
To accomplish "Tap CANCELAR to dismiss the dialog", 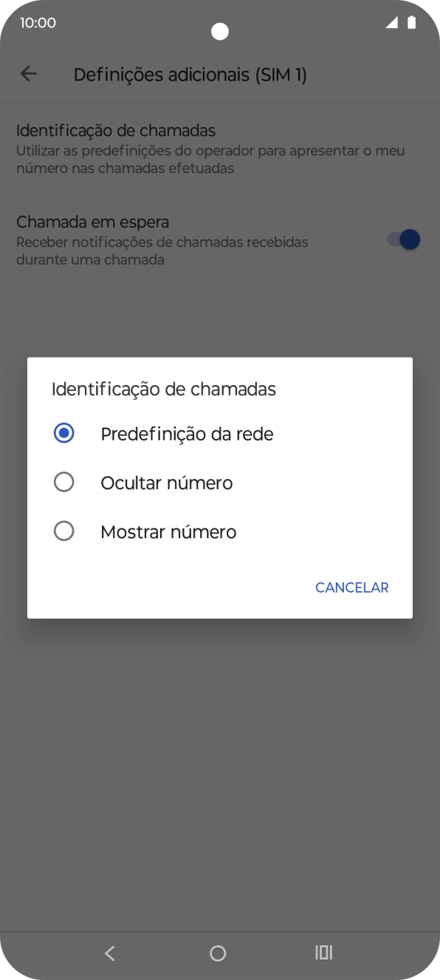I will 351,587.
